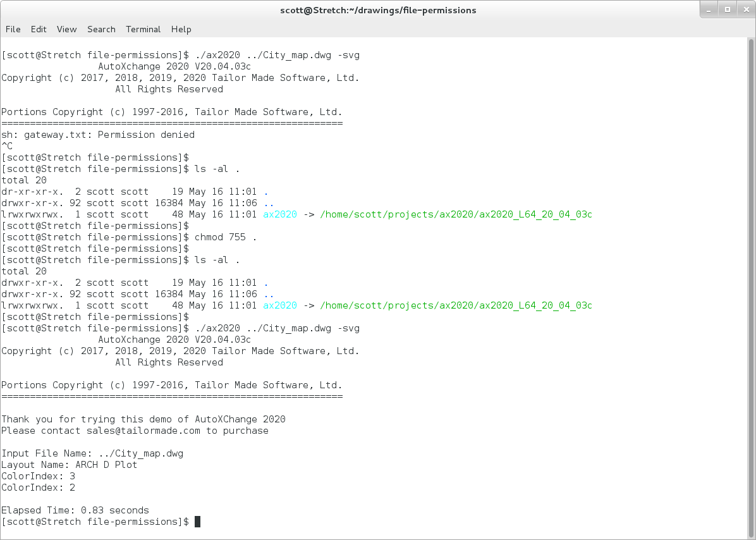Open the Terminal menu
756x540 pixels.
143,30
